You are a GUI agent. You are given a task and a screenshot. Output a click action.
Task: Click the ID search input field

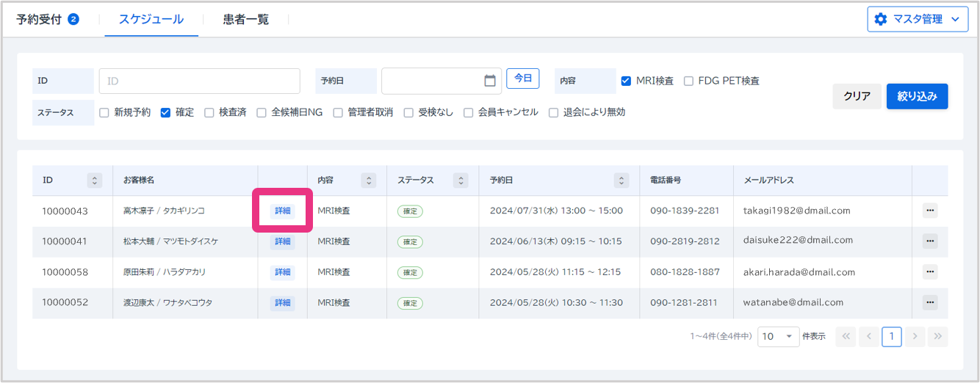pyautogui.click(x=199, y=81)
